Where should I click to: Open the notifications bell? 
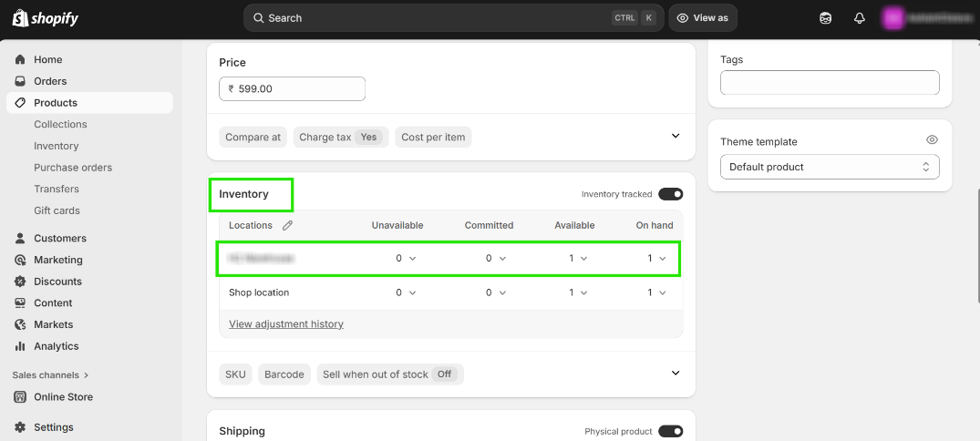point(859,18)
